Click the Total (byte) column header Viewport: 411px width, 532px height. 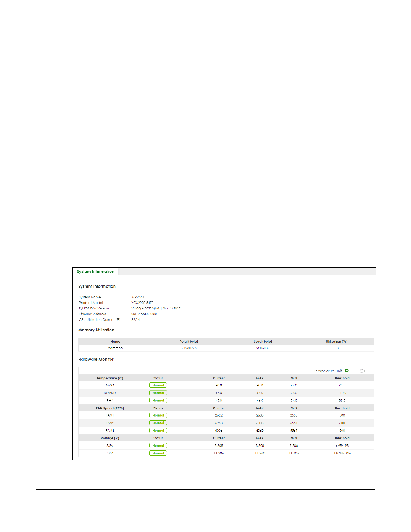click(189, 341)
